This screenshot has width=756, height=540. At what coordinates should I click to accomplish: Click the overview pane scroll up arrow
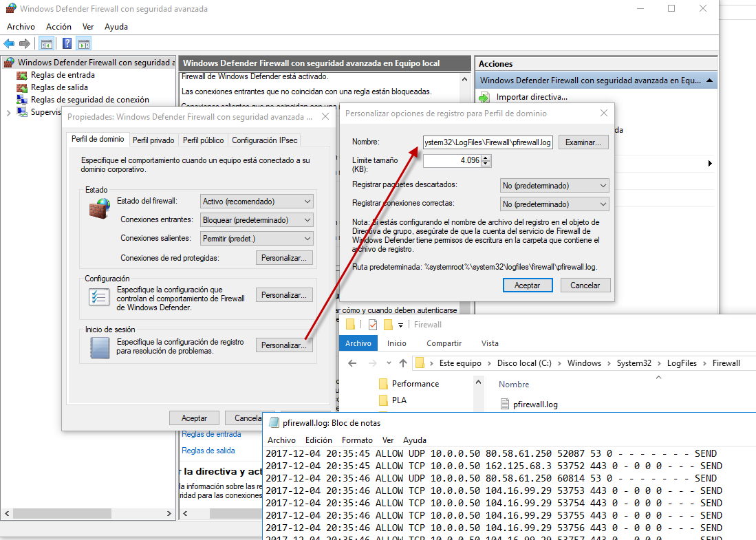(465, 80)
